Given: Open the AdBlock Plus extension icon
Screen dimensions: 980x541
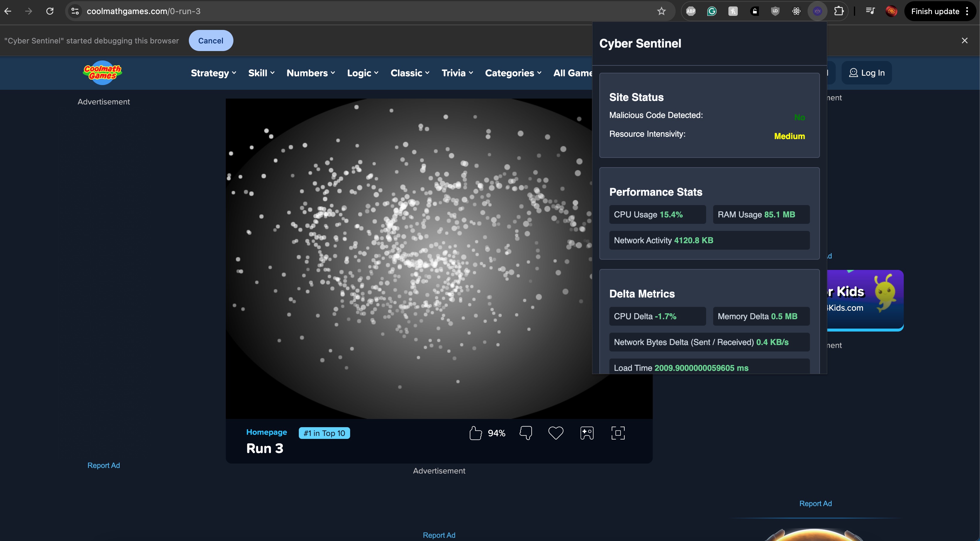Looking at the screenshot, I should coord(691,11).
